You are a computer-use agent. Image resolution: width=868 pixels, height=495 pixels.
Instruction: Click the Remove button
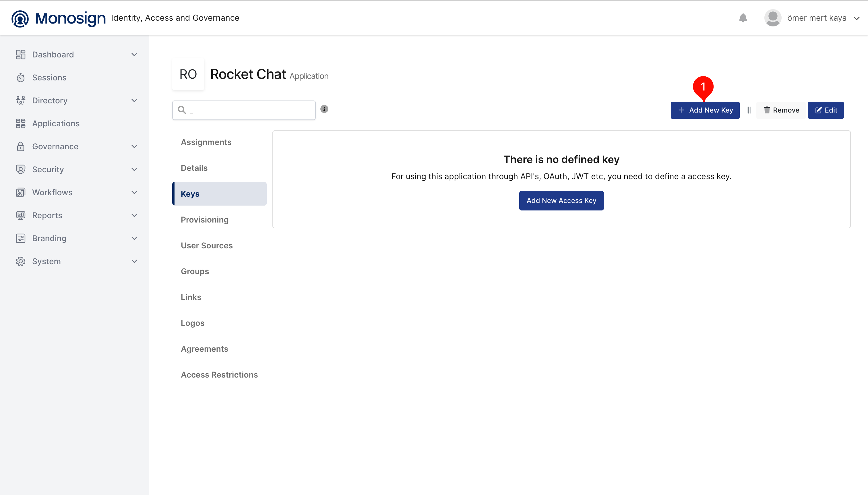click(x=781, y=110)
